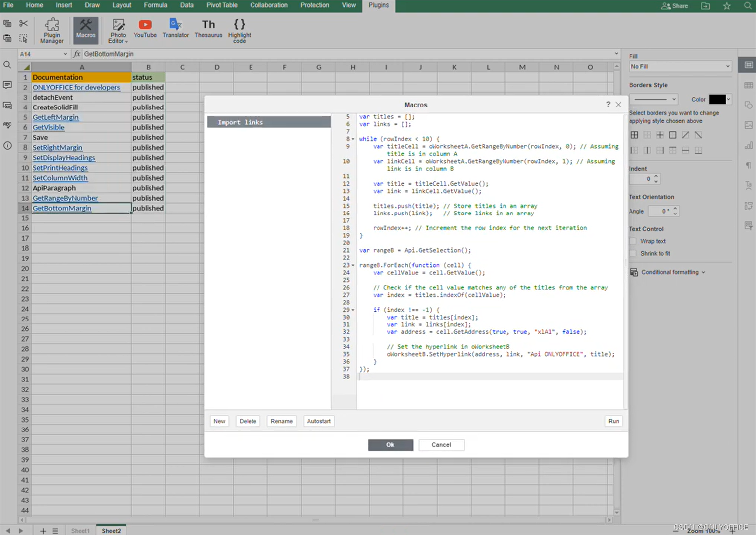The width and height of the screenshot is (756, 535).
Task: Click the New macro button
Action: (x=219, y=421)
